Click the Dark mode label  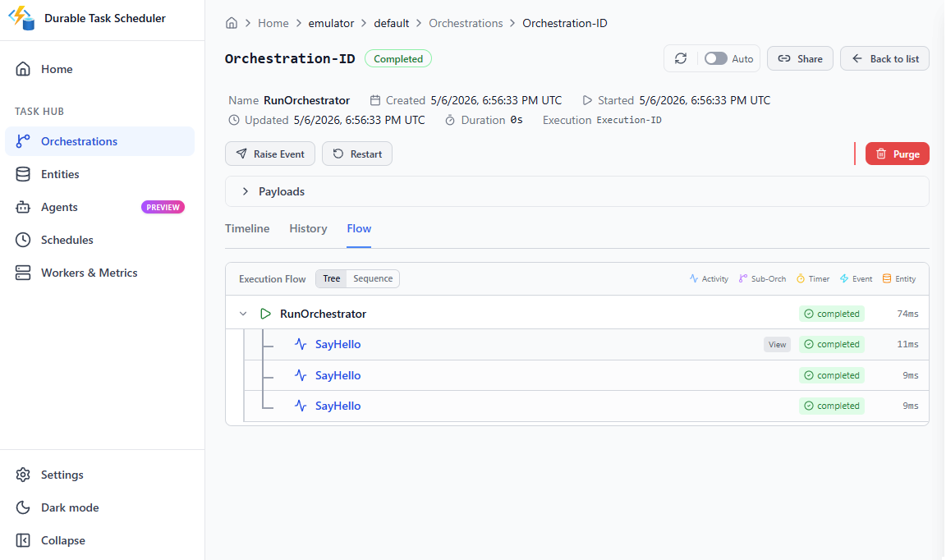point(70,507)
